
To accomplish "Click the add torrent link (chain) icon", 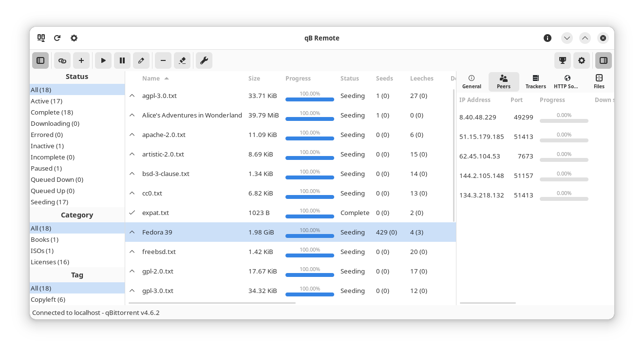I will (62, 60).
